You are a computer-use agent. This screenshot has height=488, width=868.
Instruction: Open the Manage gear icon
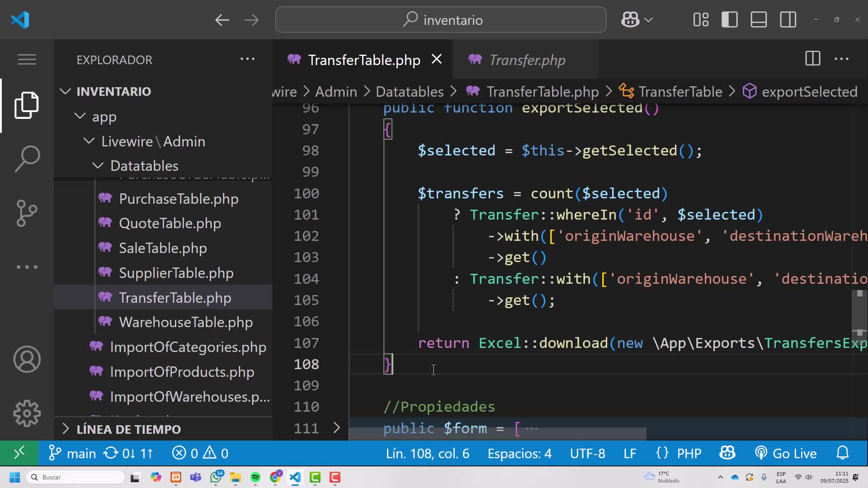[x=27, y=413]
